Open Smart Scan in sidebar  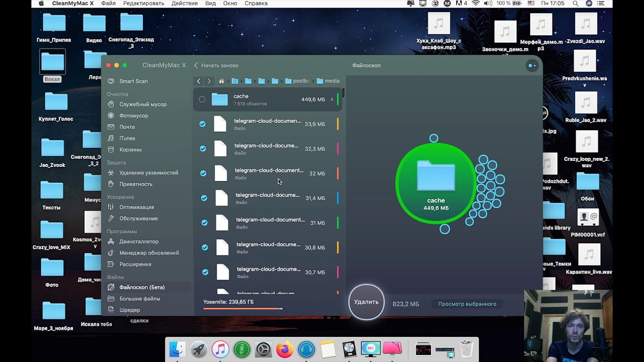point(133,81)
